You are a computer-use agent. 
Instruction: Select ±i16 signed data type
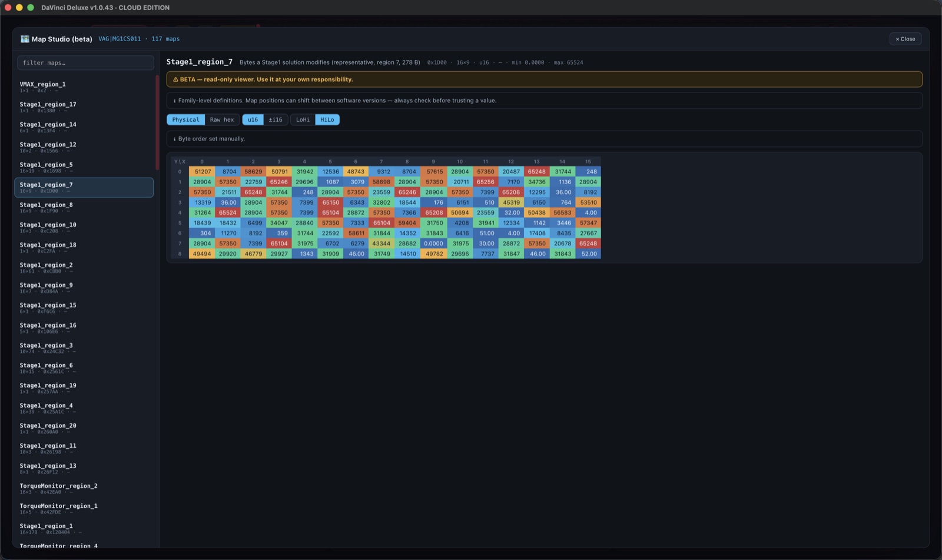276,119
